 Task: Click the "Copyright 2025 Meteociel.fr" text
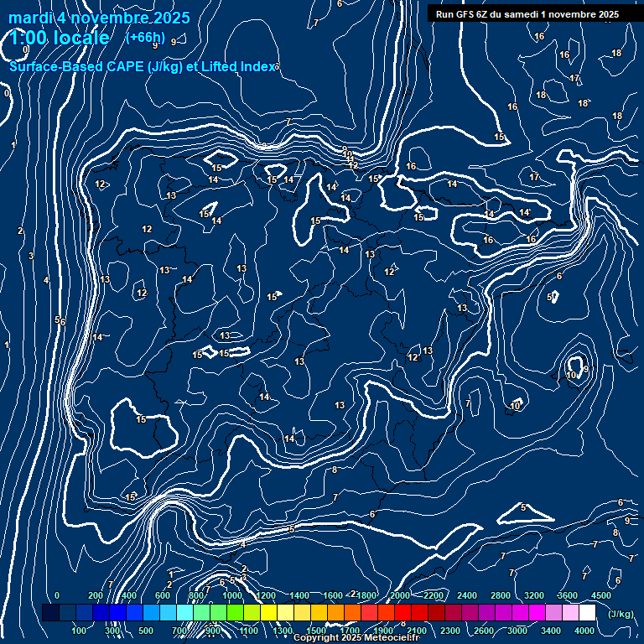[x=356, y=637]
